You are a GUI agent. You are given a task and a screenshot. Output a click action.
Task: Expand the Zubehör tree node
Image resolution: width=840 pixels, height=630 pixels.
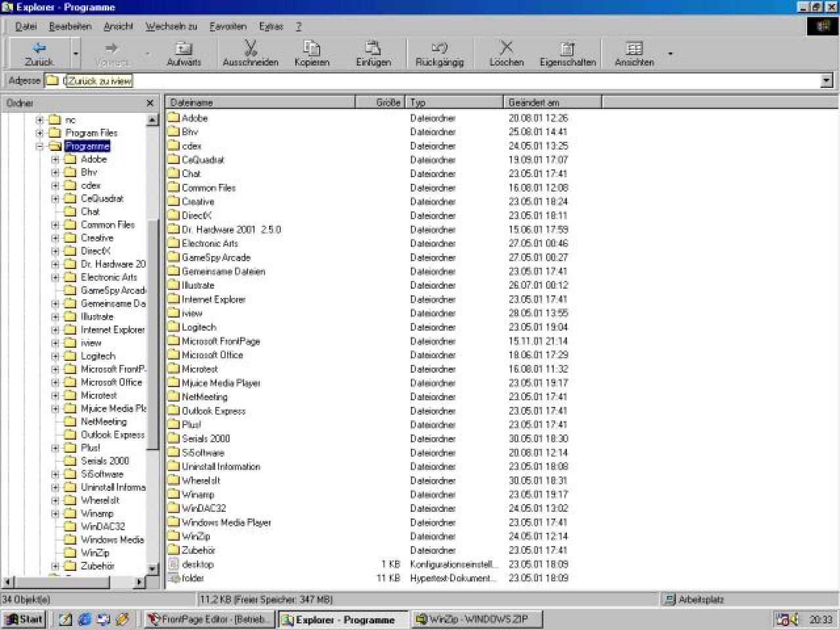[55, 566]
